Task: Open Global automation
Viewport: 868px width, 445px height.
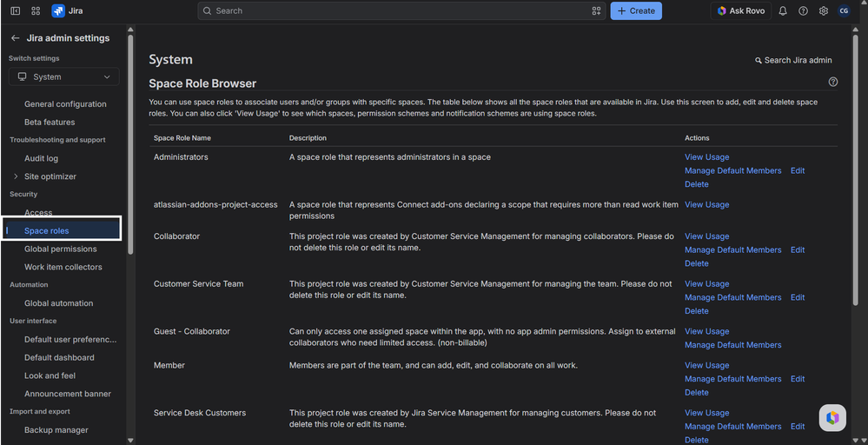Action: [59, 303]
